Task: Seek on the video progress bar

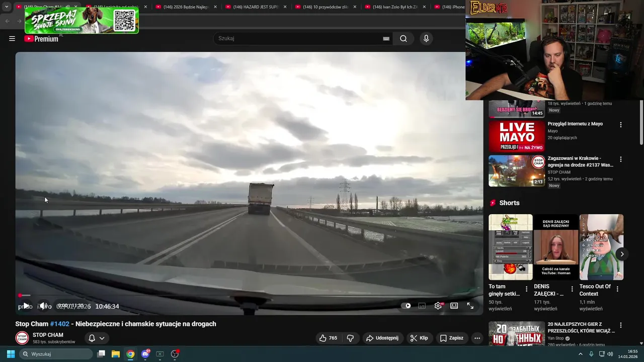Action: point(249,296)
